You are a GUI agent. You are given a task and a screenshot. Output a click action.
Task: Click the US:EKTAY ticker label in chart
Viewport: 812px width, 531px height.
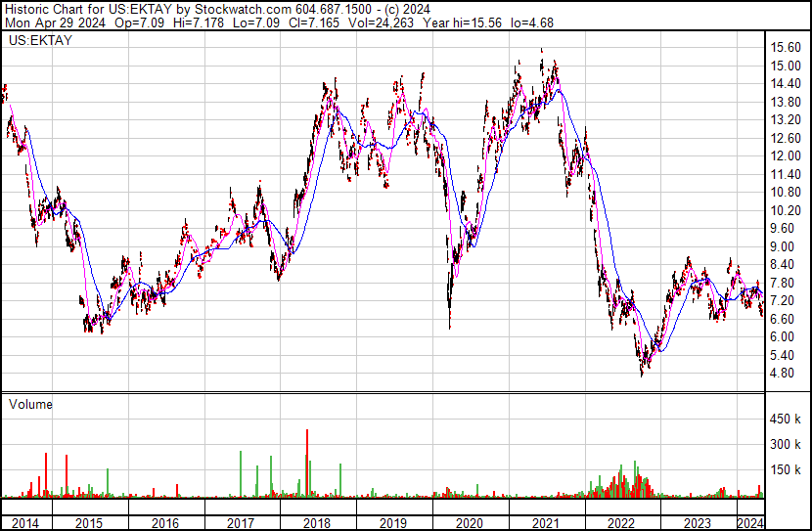[x=40, y=40]
